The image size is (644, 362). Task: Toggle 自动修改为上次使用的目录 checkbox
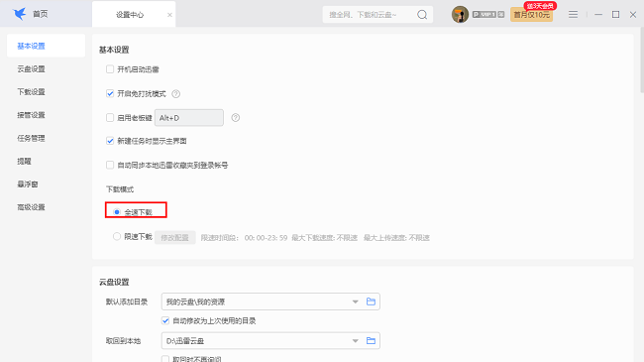[x=165, y=320]
